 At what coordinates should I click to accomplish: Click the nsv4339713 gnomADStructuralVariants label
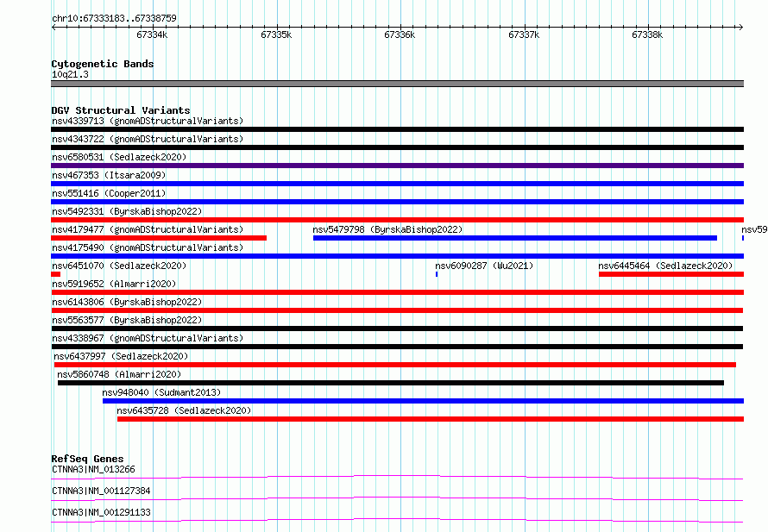tap(148, 121)
